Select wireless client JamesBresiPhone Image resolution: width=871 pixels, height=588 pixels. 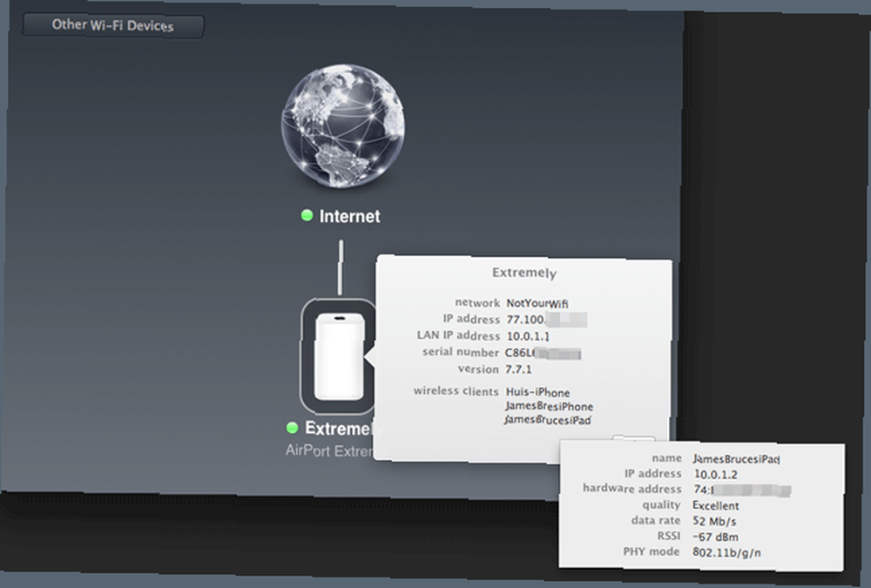coord(549,406)
